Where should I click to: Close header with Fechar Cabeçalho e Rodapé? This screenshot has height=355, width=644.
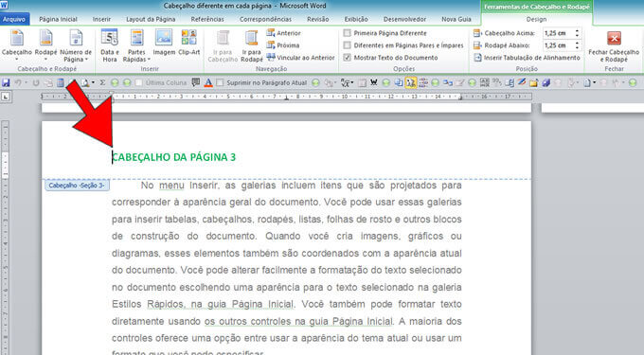tap(614, 46)
